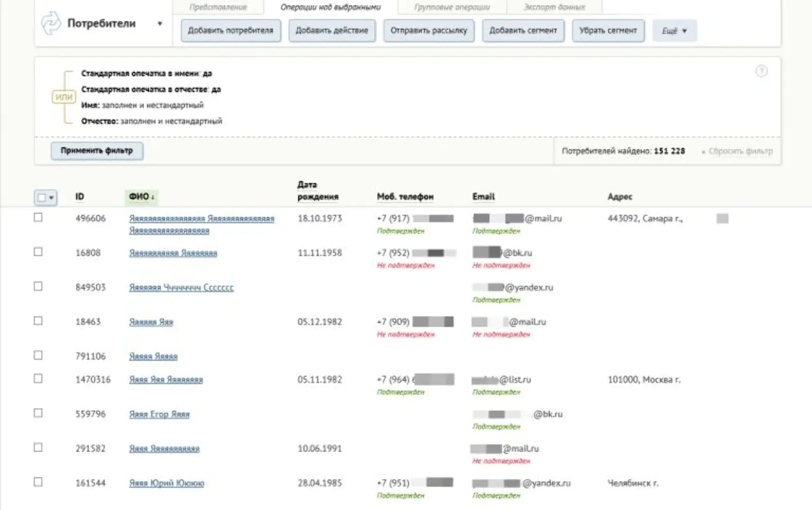The height and width of the screenshot is (510, 812).
Task: Click the @list.ru email in row 1470316
Action: pos(501,379)
